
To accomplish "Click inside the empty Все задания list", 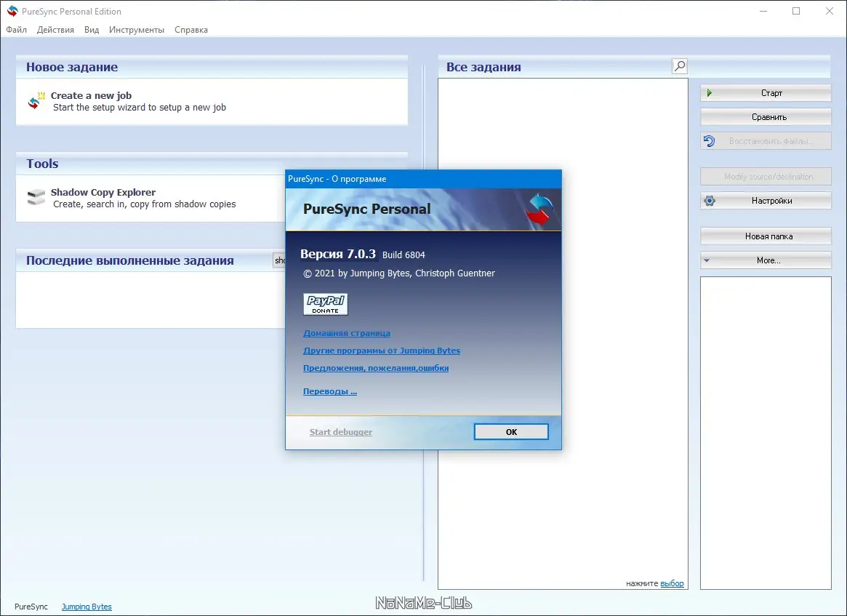I will pyautogui.click(x=563, y=333).
